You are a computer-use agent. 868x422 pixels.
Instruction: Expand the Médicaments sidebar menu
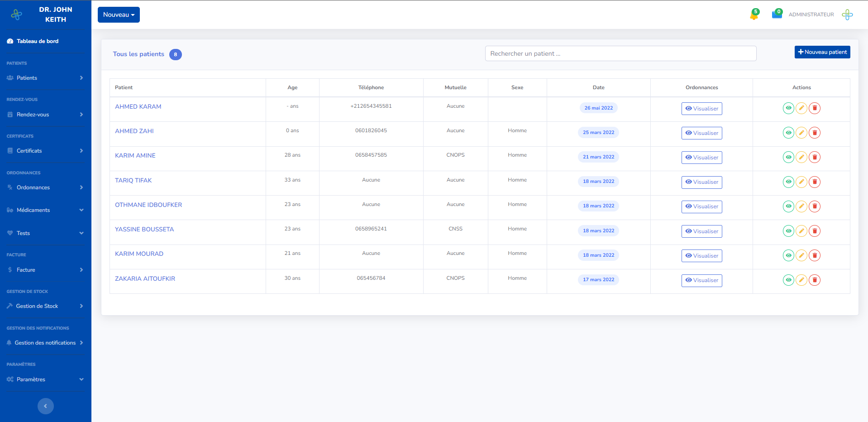tap(45, 210)
